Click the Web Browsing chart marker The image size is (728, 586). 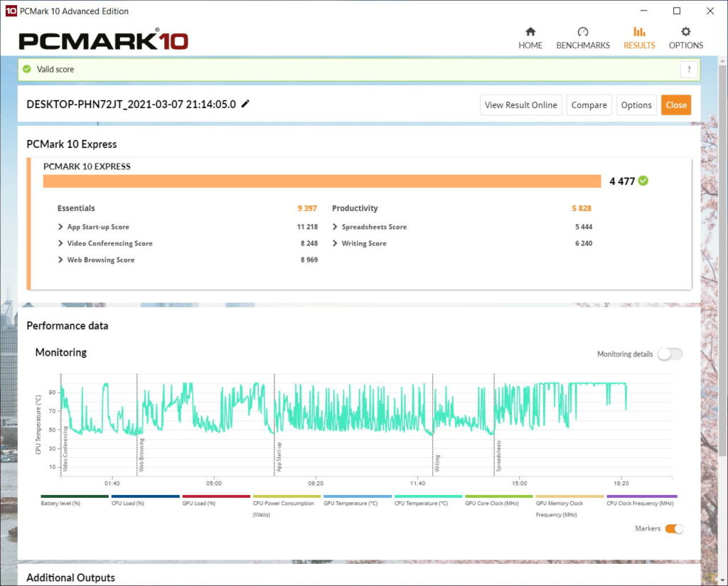pyautogui.click(x=141, y=454)
